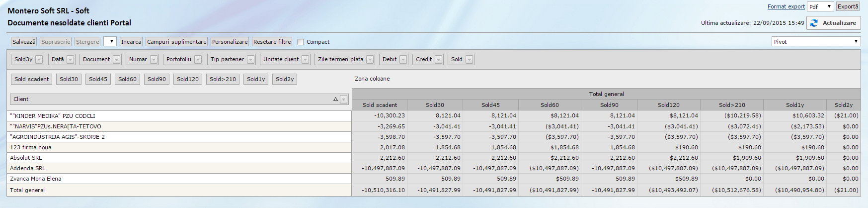Click the Sold3y field filter icon
The image size is (868, 208).
point(39,60)
